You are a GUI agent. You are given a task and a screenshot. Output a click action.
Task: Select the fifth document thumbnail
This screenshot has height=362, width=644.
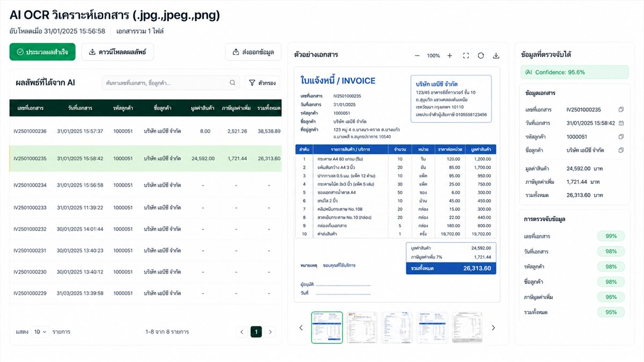click(467, 328)
